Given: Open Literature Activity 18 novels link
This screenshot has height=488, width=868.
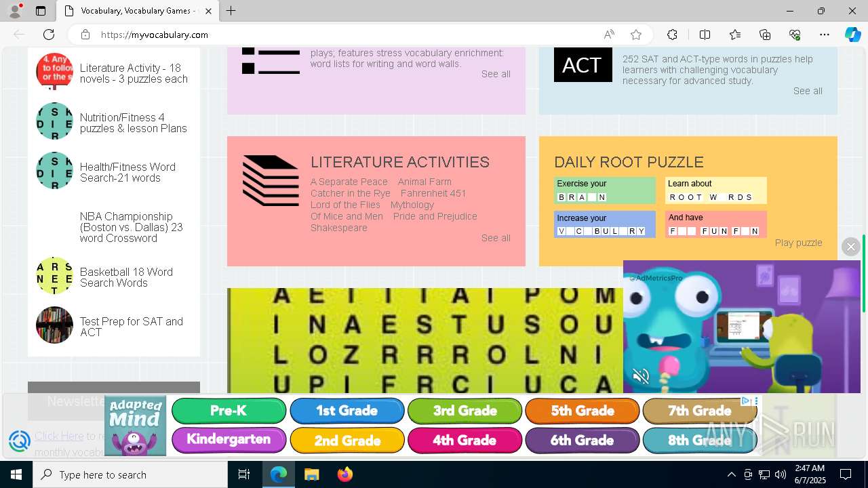Looking at the screenshot, I should point(134,73).
